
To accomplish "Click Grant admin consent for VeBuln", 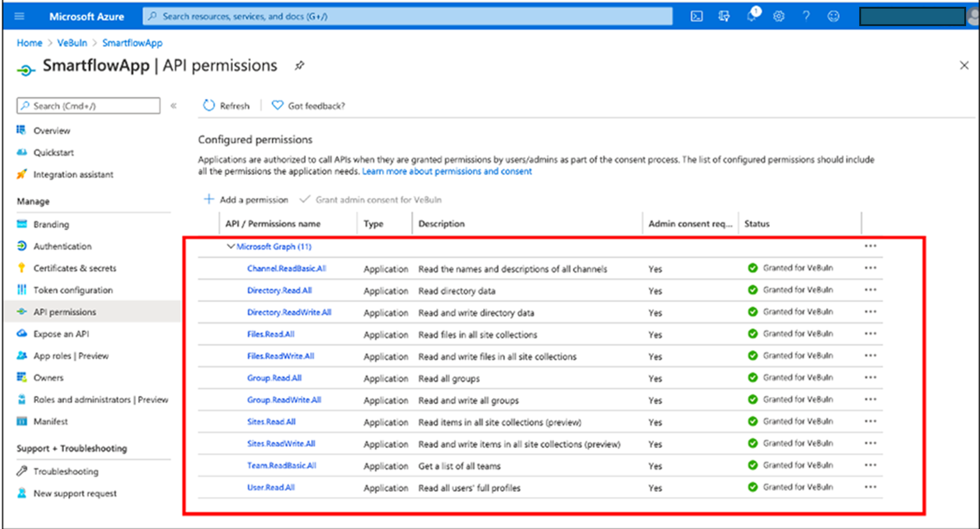I will pos(370,199).
